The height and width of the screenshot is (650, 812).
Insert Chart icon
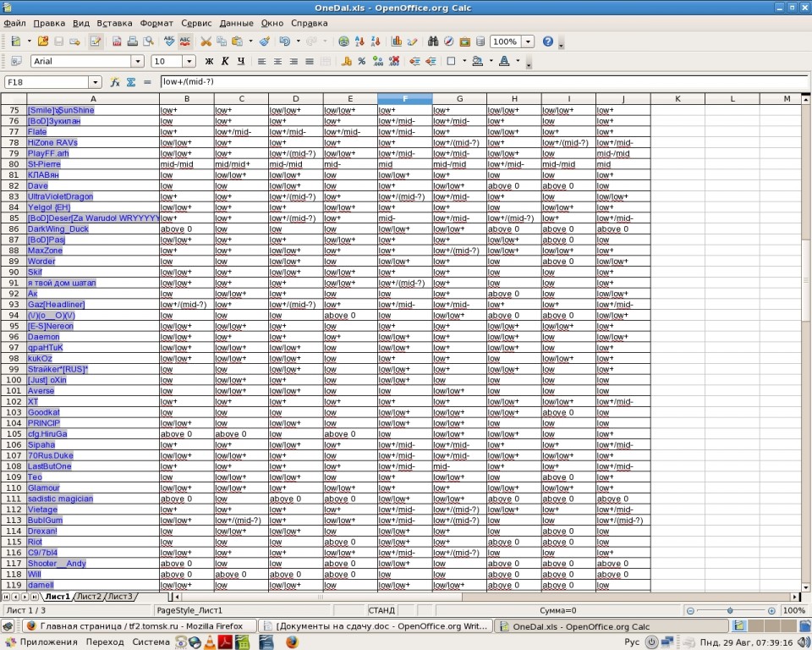[x=397, y=41]
